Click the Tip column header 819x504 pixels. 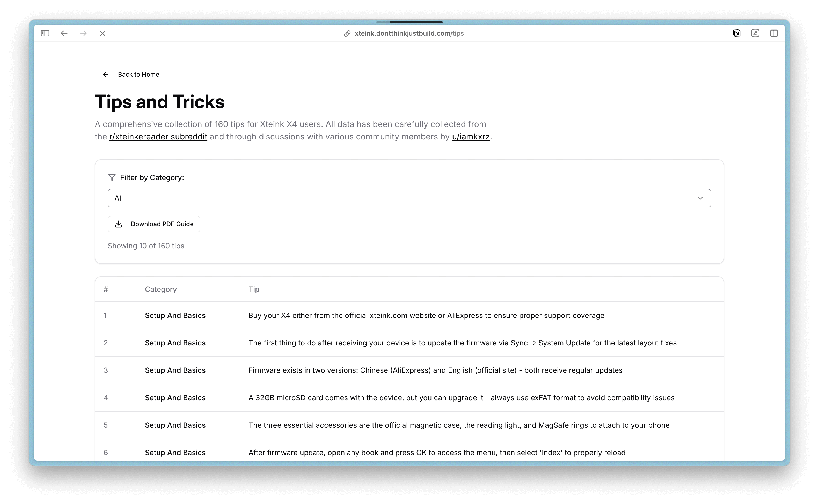coord(254,289)
